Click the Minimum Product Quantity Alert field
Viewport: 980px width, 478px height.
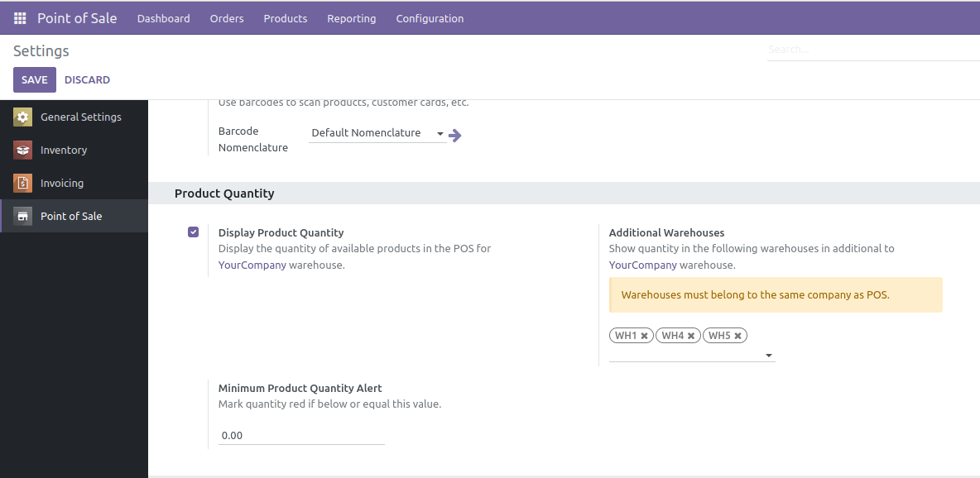(301, 435)
